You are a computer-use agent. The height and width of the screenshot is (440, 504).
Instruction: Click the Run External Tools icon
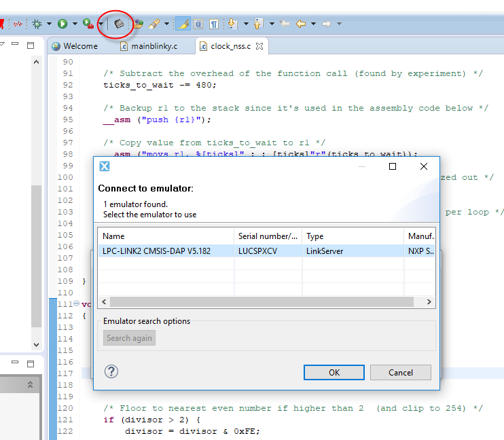tap(88, 24)
